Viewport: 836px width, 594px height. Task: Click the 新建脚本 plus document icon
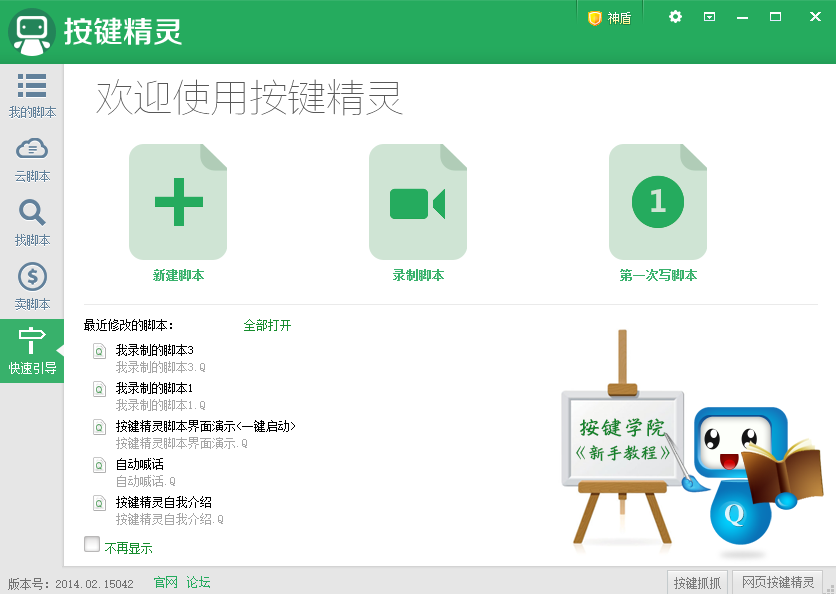[x=178, y=202]
